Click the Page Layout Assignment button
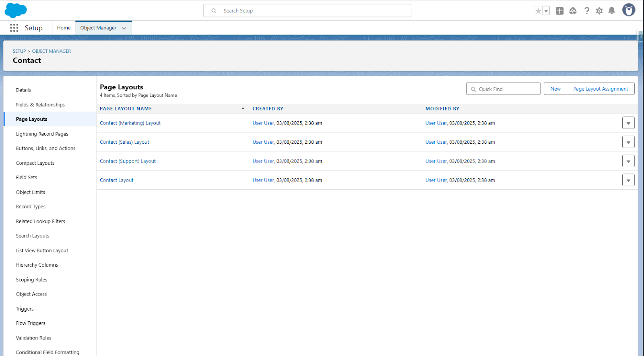Viewport: 644px width, 356px height. point(601,89)
